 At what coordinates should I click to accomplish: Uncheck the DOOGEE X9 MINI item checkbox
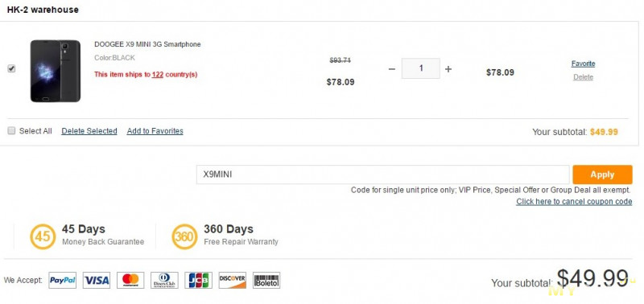(11, 69)
